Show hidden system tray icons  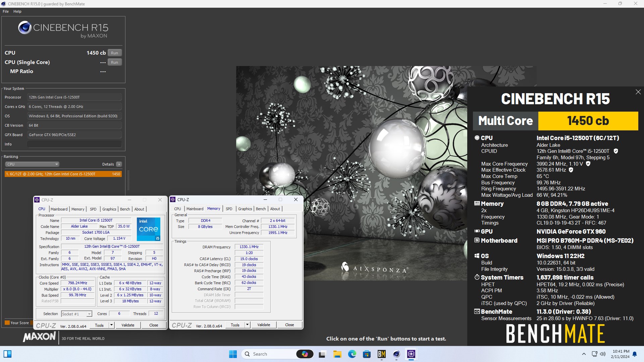click(x=584, y=354)
